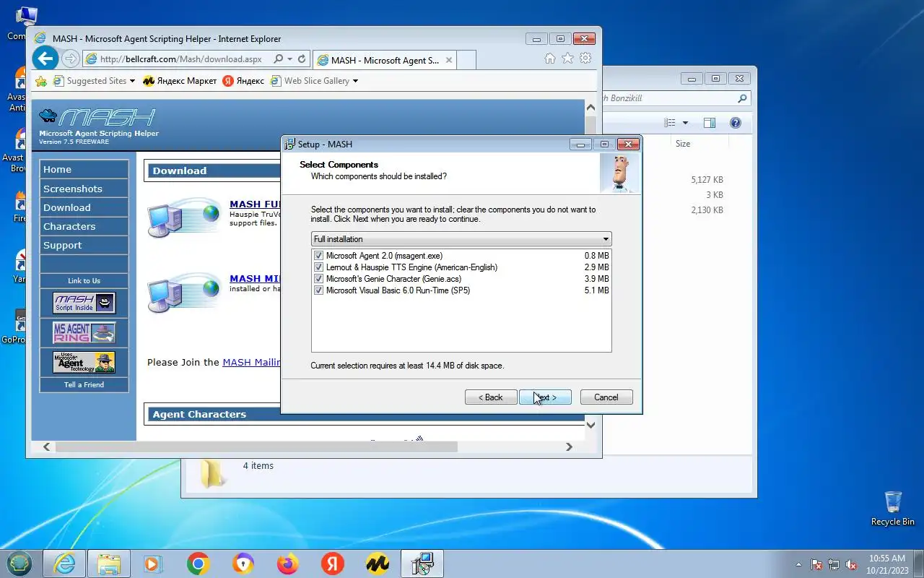Uncheck Lernout & Hauspie TTS Engine
Viewport: 924px width, 578px height.
click(x=319, y=267)
